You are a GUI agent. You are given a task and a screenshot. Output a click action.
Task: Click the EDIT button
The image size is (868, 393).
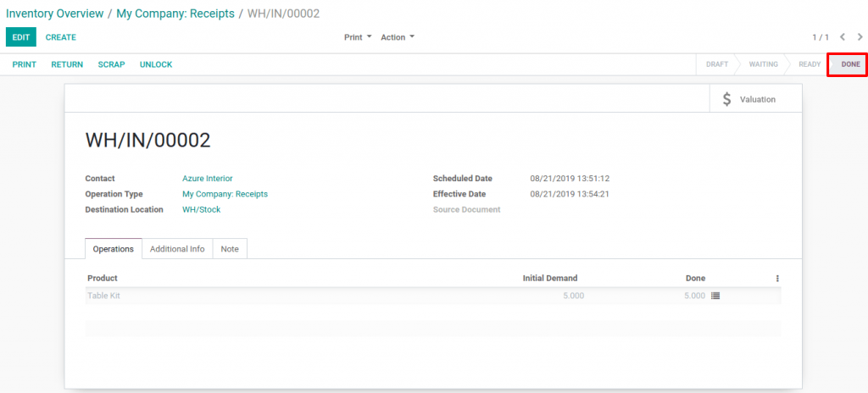coord(21,37)
